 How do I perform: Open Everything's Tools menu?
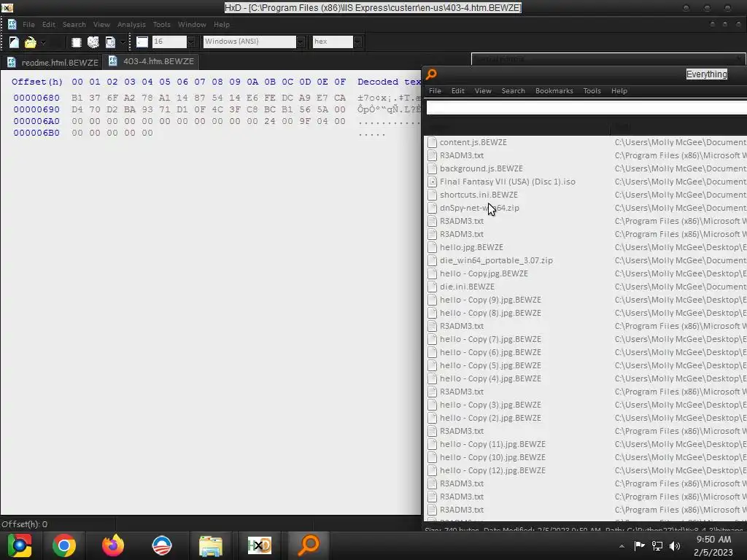coord(592,90)
